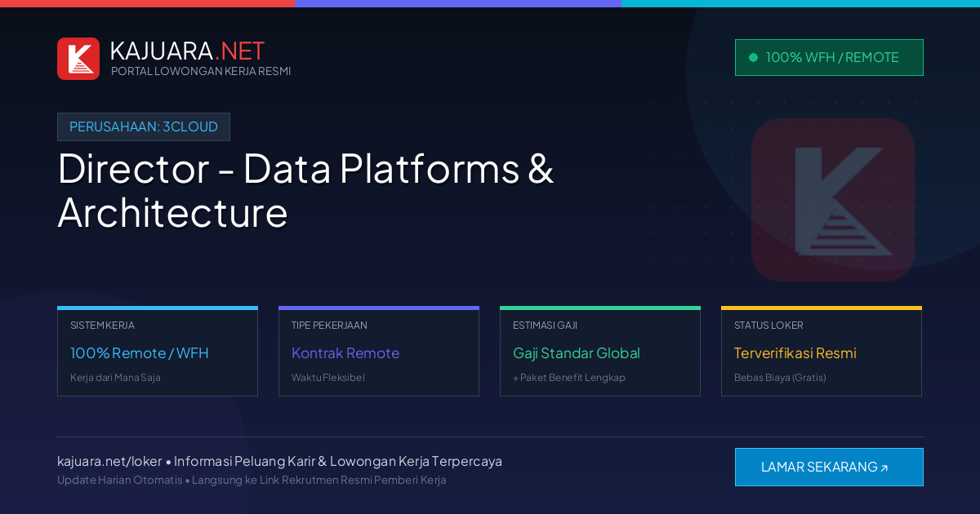This screenshot has width=980, height=514.
Task: Click the Bebas Biaya (Gratis) text
Action: (780, 378)
